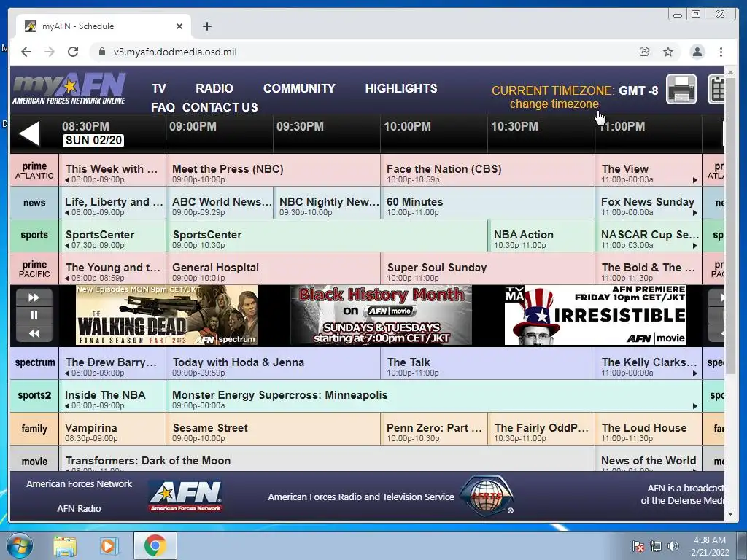Click the taskbar clock
The height and width of the screenshot is (560, 747).
pyautogui.click(x=710, y=545)
